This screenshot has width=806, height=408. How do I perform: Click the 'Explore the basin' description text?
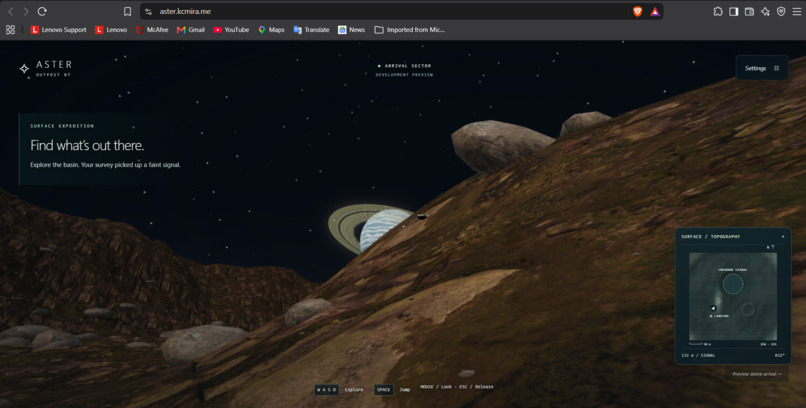coord(105,165)
